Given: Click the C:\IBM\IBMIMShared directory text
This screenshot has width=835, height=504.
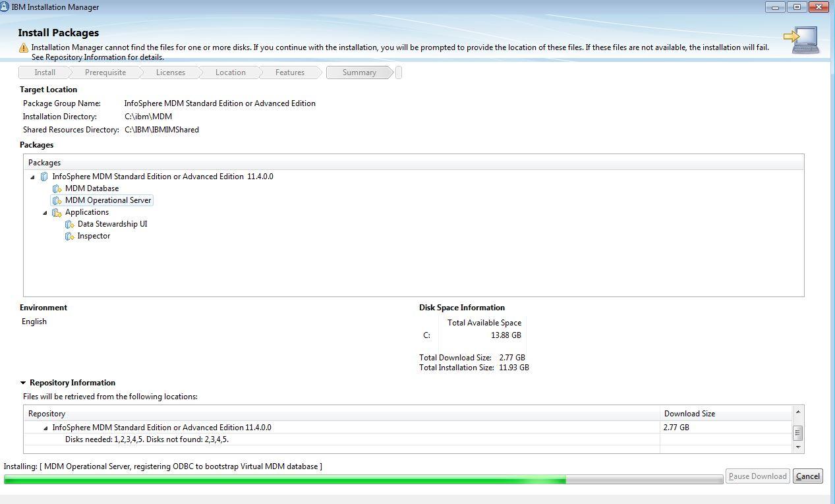Looking at the screenshot, I should point(161,130).
